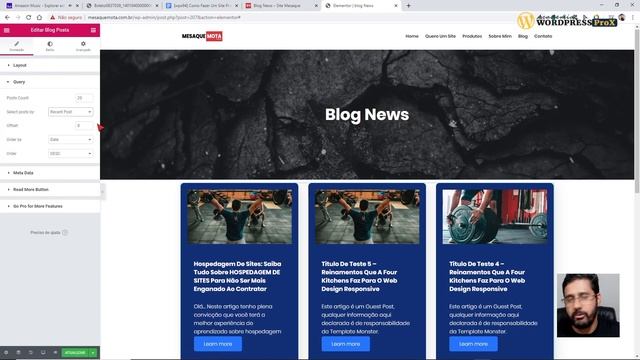The image size is (640, 360).
Task: Collapse the Query section
Action: click(50, 82)
